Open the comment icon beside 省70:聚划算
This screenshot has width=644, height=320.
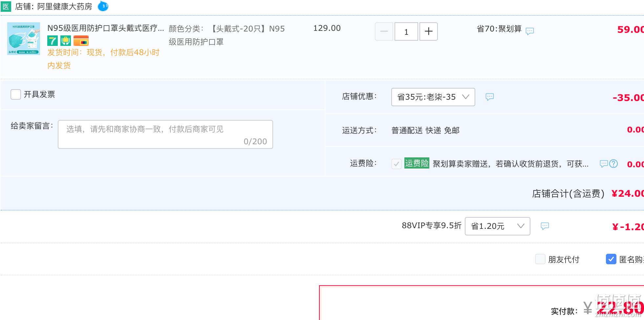click(x=530, y=31)
